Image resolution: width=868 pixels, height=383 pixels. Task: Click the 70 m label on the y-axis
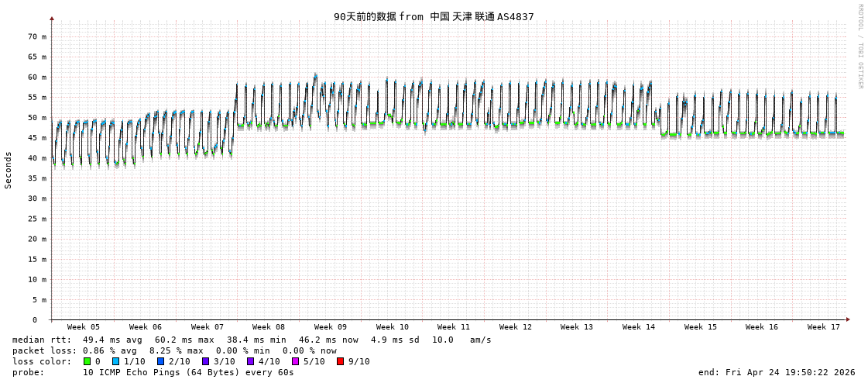37,36
